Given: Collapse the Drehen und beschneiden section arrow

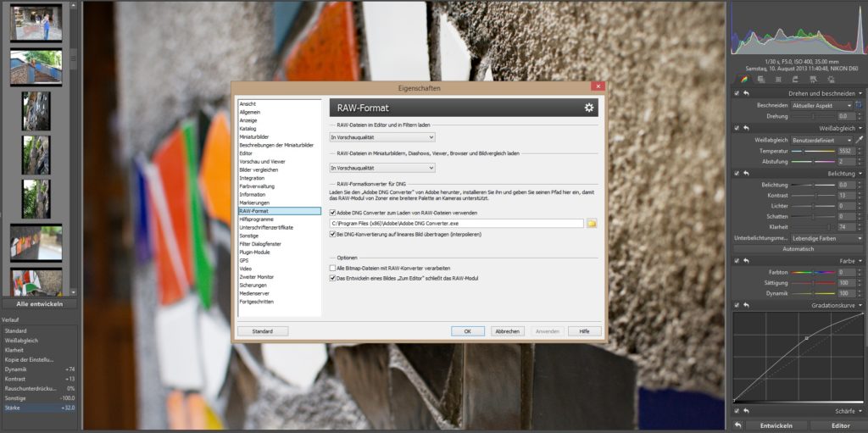Looking at the screenshot, I should click(x=860, y=93).
